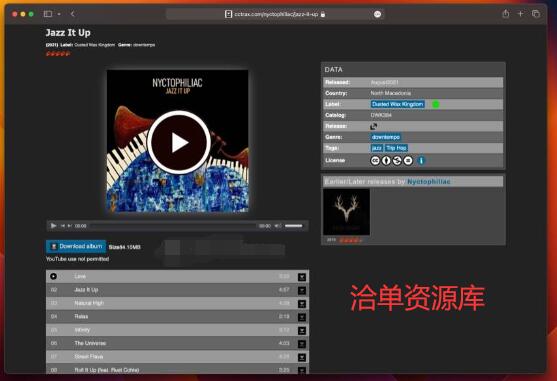Screen dimensions: 557x381
Task: Download track 04 Relax arrow icon
Action: [x=302, y=317]
